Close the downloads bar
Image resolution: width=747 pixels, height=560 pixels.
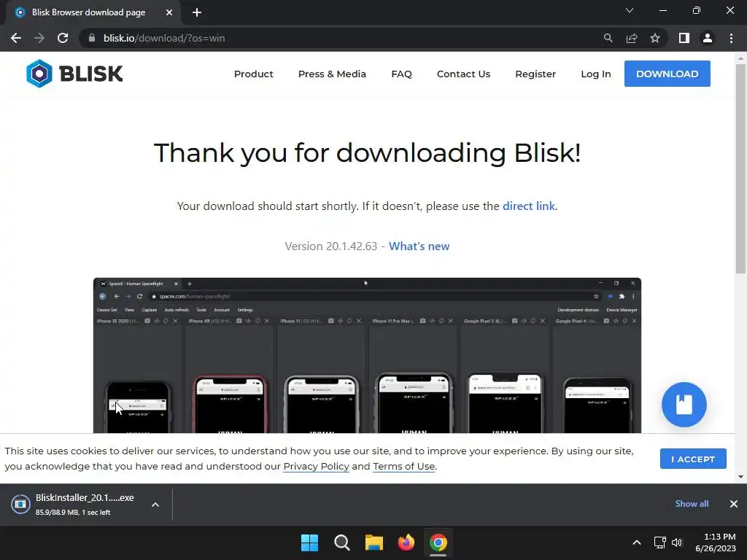[x=734, y=504]
